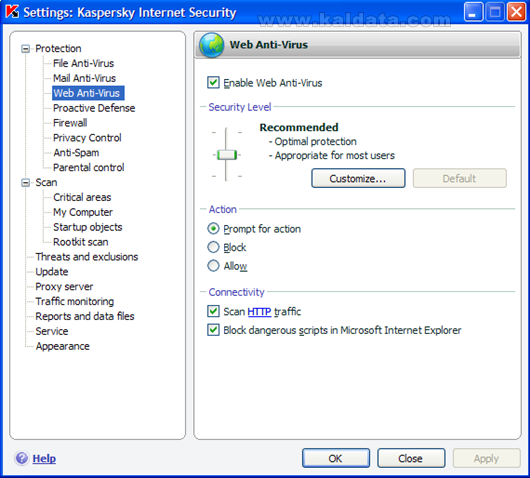This screenshot has height=478, width=530.
Task: Select Firewall in the settings tree
Action: click(x=70, y=123)
